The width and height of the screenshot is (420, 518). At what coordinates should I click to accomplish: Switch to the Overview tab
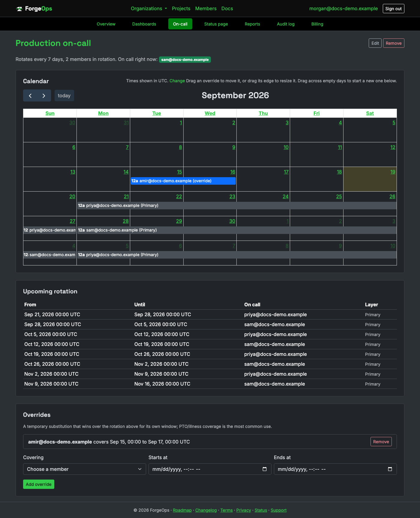tap(106, 24)
